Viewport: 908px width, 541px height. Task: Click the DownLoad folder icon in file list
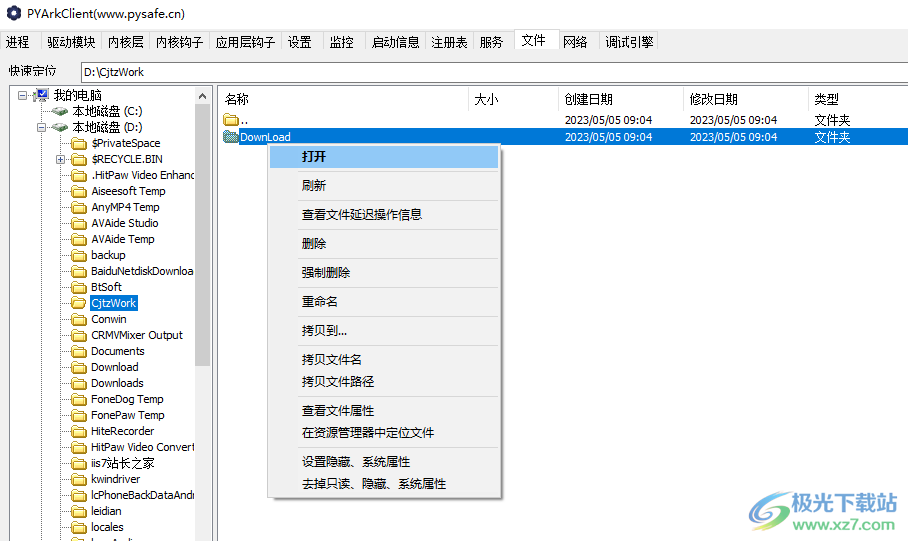coord(231,137)
